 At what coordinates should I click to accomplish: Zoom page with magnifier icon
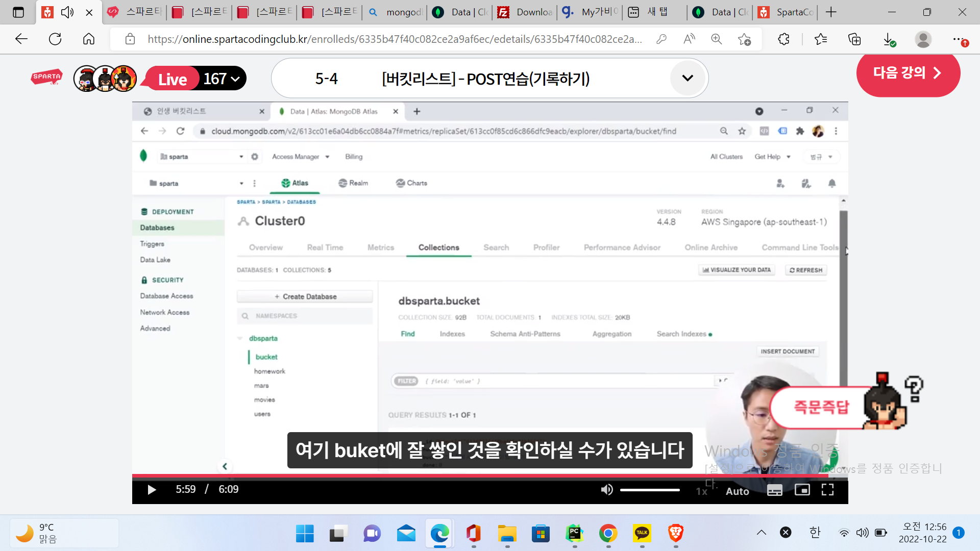tap(717, 39)
